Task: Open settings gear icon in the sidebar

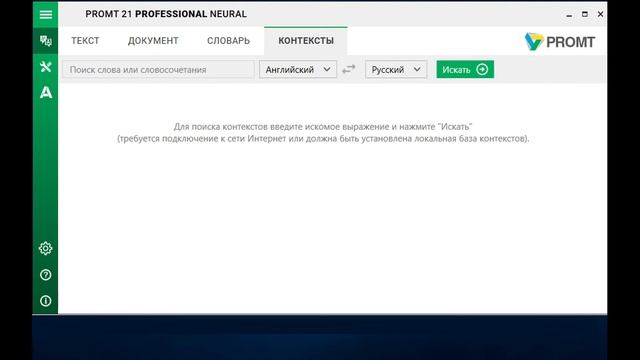Action: [46, 248]
